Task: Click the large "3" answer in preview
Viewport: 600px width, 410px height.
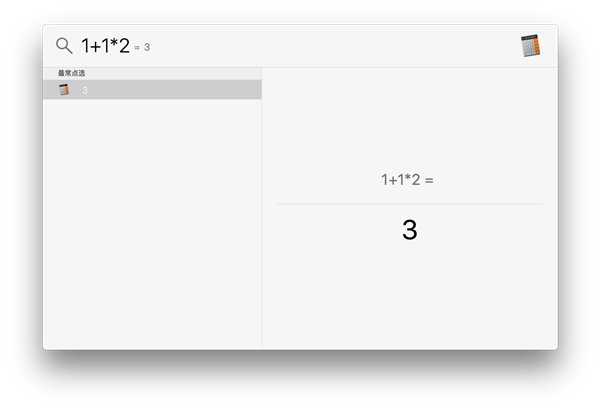Action: pyautogui.click(x=409, y=230)
